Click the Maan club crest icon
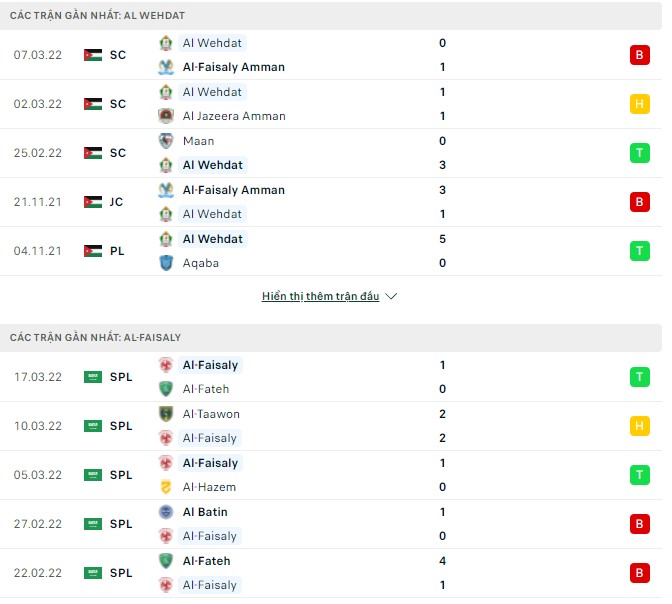This screenshot has width=672, height=604. (166, 141)
